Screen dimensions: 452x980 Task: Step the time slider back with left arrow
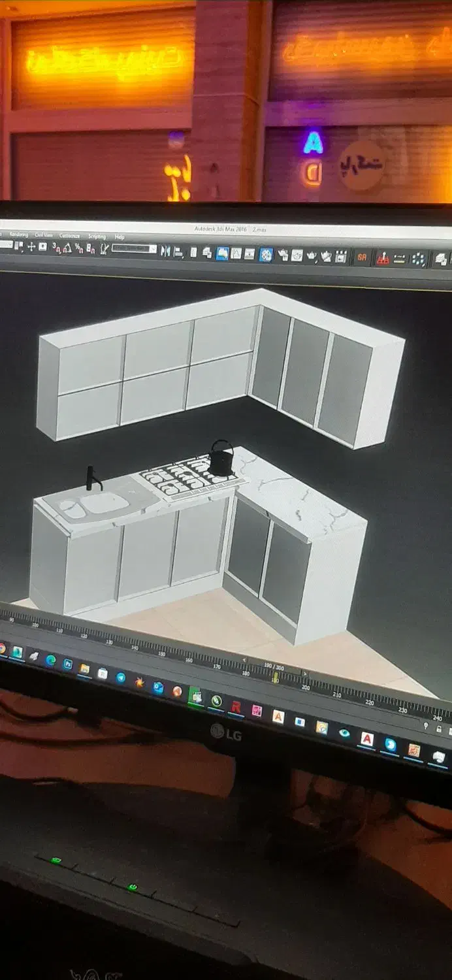(x=245, y=659)
